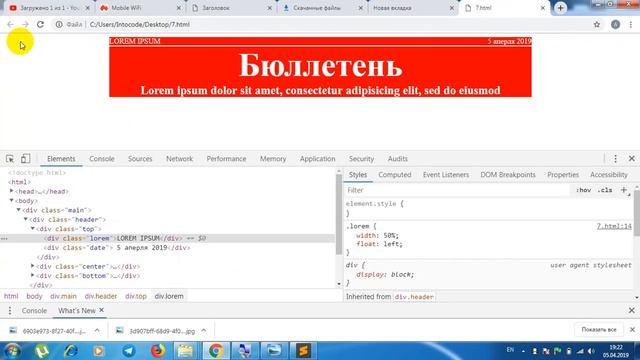Open options for first downloaded jpg
Viewport: 640px width, 360px height.
97,330
